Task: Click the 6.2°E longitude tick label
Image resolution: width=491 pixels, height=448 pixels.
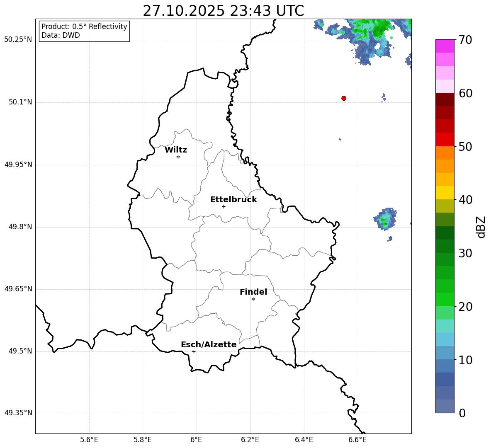Action: pyautogui.click(x=250, y=439)
